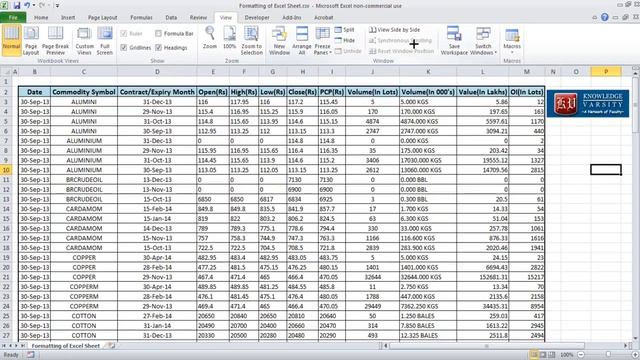Open the Excel Help icon
The image size is (640, 360).
(604, 17)
